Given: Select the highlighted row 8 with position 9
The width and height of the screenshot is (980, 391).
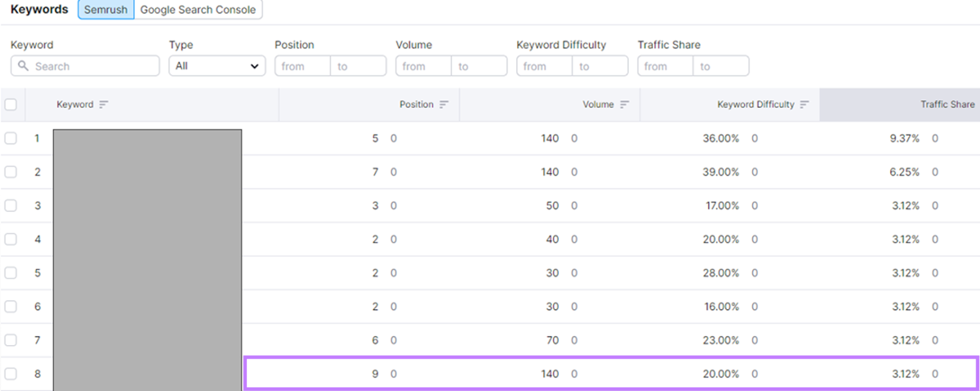Looking at the screenshot, I should click(x=610, y=373).
